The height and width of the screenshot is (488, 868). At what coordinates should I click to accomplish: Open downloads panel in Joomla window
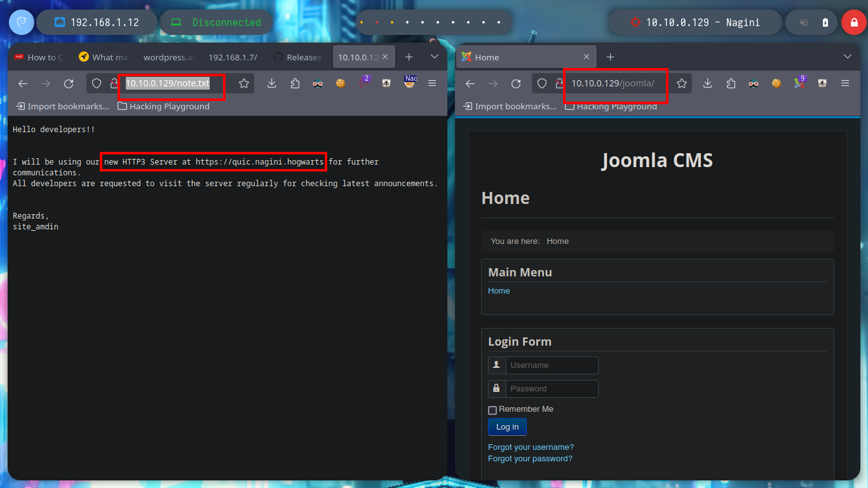(708, 83)
